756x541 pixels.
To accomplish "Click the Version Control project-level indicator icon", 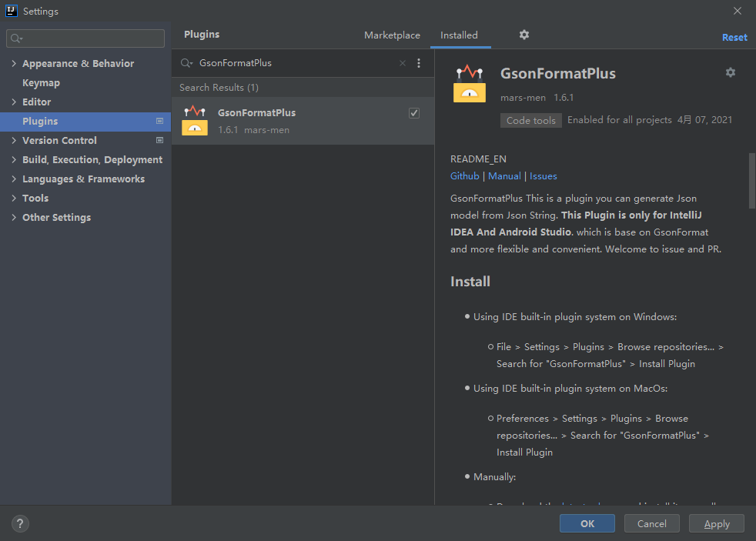I will point(159,140).
